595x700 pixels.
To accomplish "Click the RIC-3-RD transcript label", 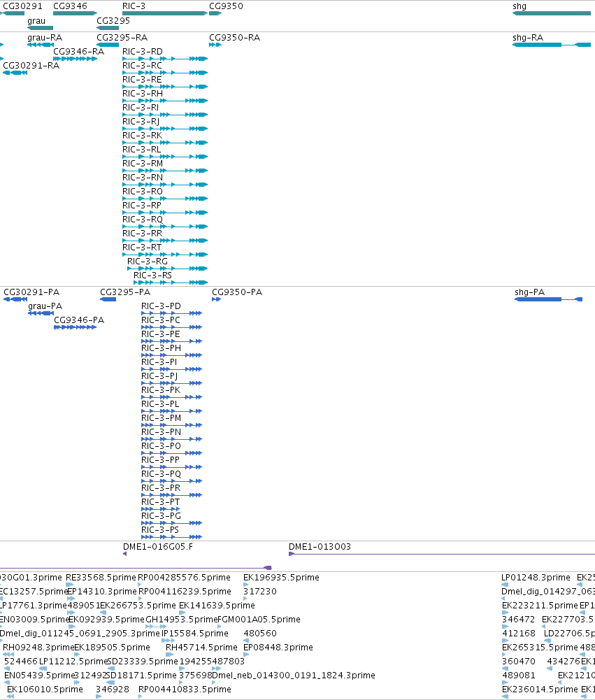I will pos(143,52).
